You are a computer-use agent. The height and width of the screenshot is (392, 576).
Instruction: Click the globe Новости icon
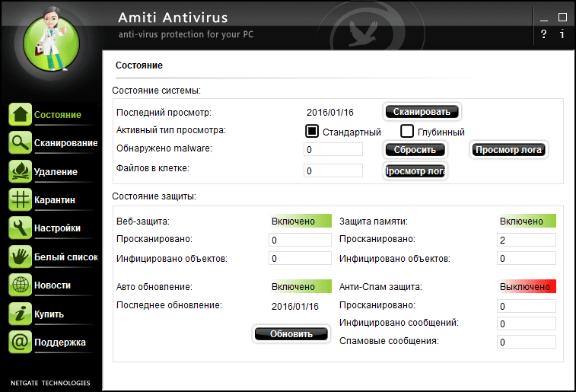20,285
